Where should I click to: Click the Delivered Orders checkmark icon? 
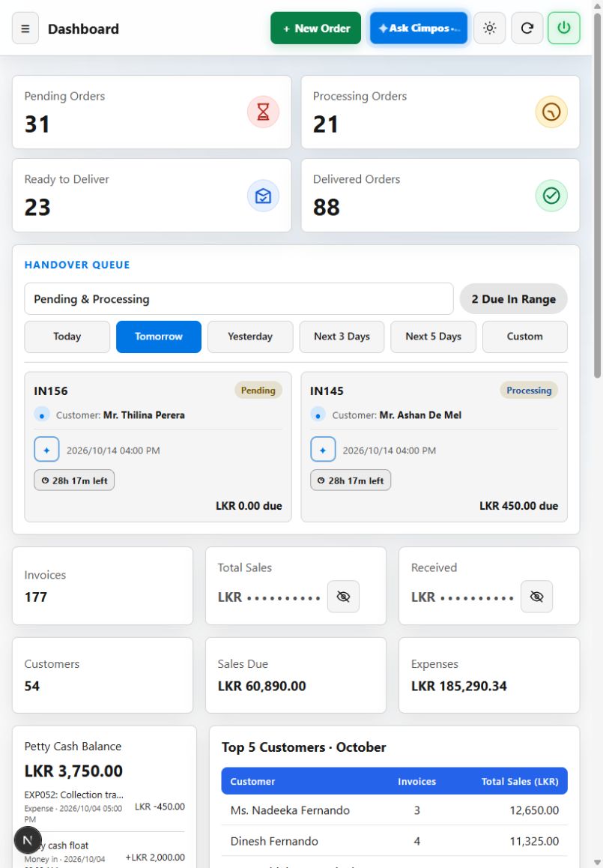pyautogui.click(x=551, y=196)
